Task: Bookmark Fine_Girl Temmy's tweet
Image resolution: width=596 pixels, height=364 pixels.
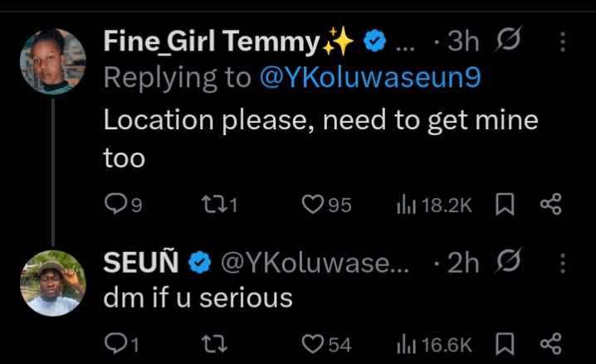Action: click(504, 204)
